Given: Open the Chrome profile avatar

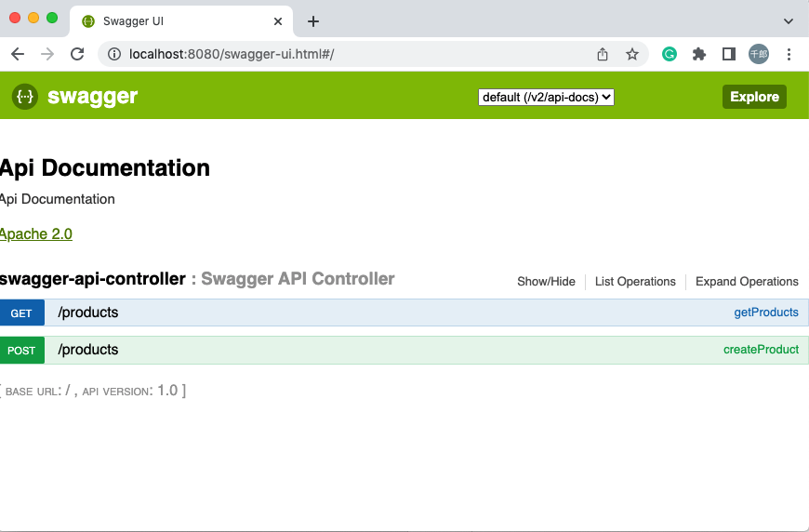Looking at the screenshot, I should click(x=759, y=54).
